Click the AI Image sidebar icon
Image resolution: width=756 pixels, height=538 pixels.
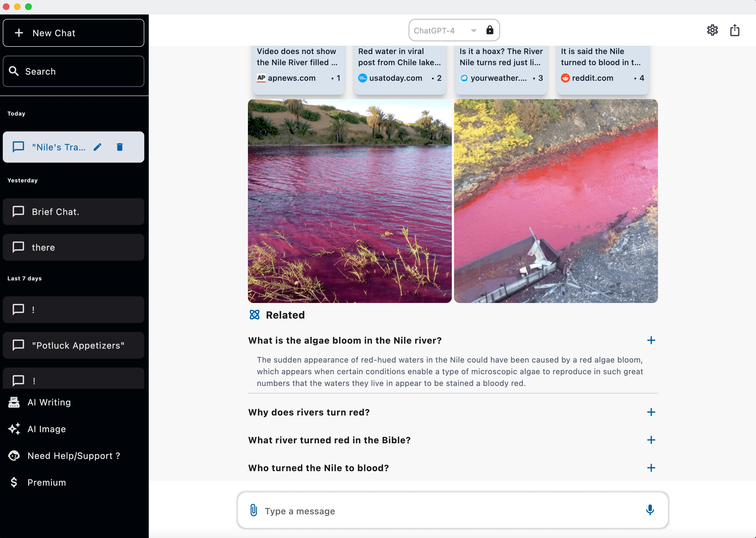point(14,429)
